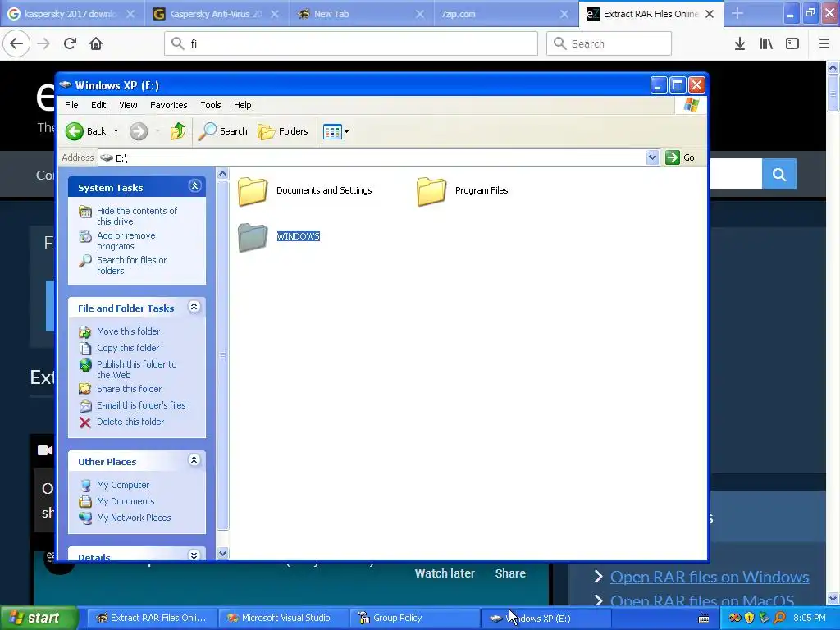The image size is (840, 630).
Task: Select the WINDOWS folder icon
Action: [x=253, y=237]
